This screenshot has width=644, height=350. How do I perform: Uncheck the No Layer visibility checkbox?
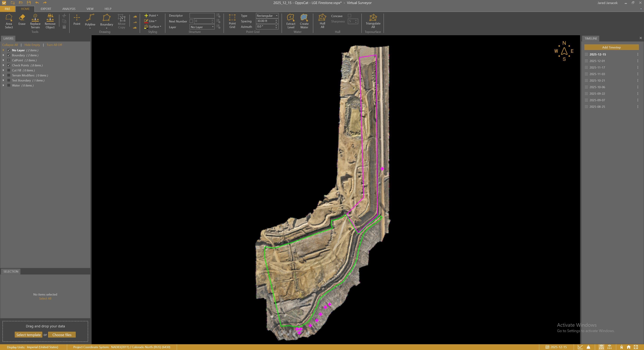(x=9, y=50)
